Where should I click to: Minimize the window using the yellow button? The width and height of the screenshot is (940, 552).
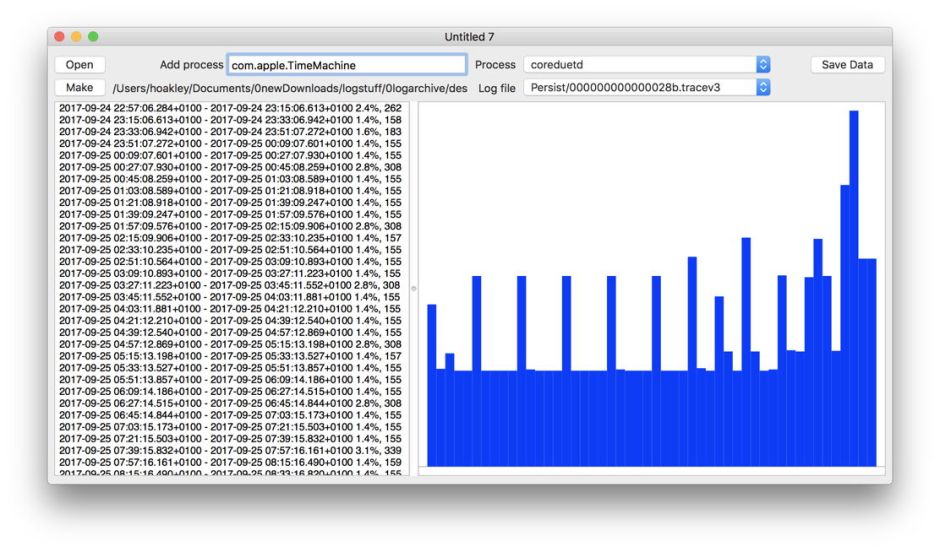(x=76, y=37)
